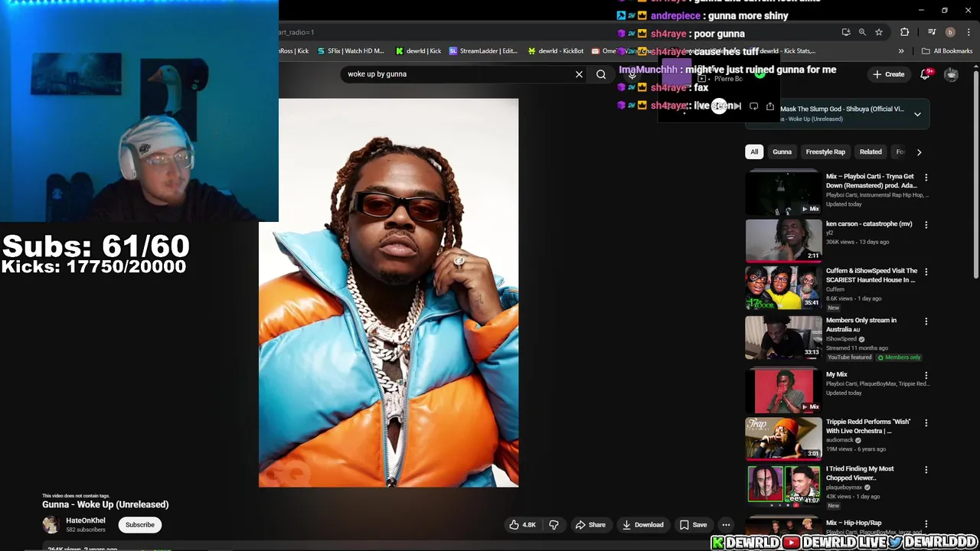Select the Related filter chip
980x551 pixels.
(871, 152)
